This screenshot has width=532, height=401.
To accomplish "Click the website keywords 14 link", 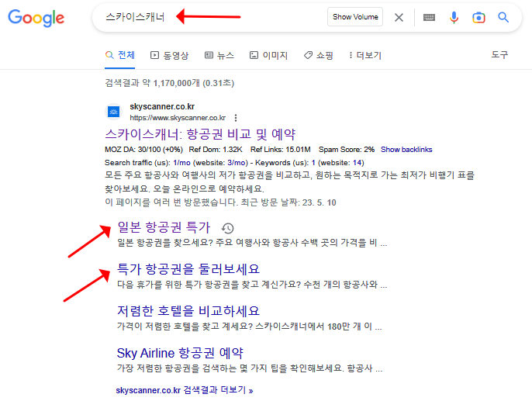I will click(x=358, y=163).
